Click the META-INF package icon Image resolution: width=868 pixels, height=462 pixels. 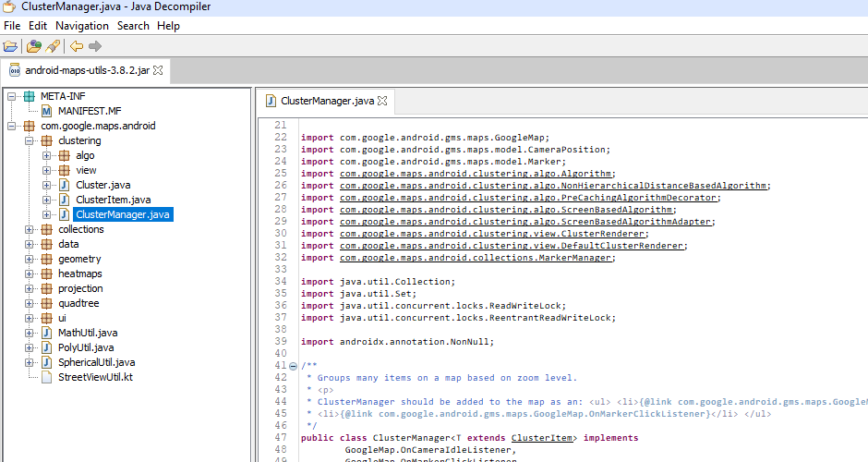click(x=30, y=96)
